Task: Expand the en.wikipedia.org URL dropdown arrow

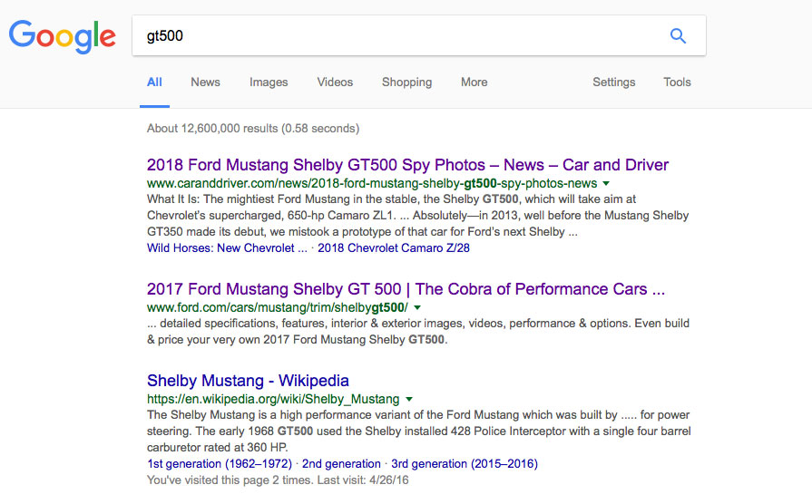Action: pos(409,400)
